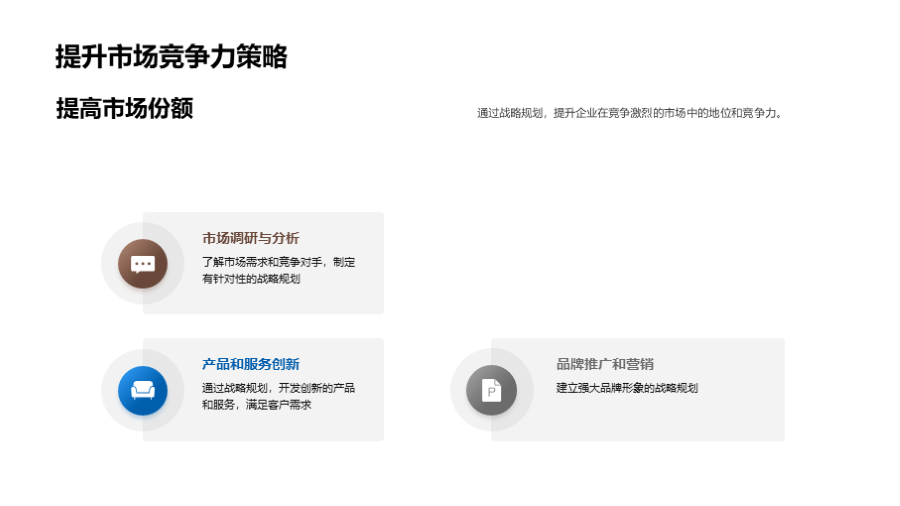Select the text 建立强大品牌形象的战略规划
Image resolution: width=900 pixels, height=506 pixels.
point(627,388)
